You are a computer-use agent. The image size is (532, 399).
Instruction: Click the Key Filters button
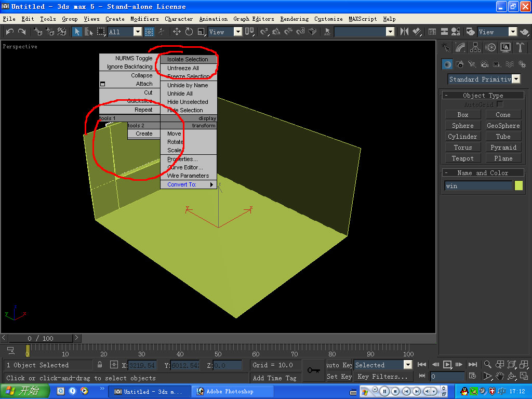coord(383,377)
